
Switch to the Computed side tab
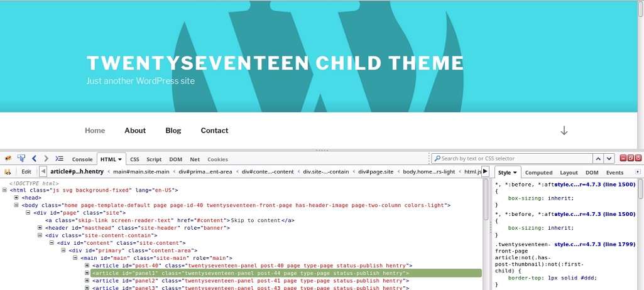point(538,173)
